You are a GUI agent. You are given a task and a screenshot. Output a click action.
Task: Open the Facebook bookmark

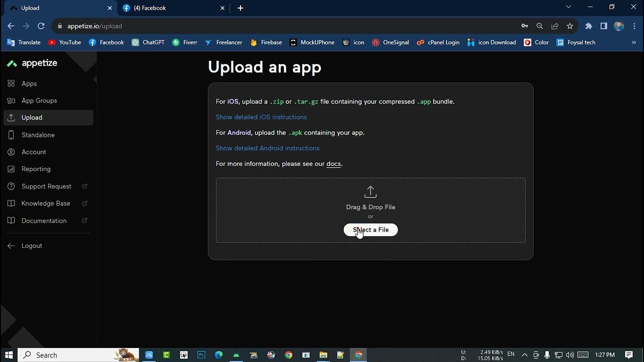tap(106, 43)
